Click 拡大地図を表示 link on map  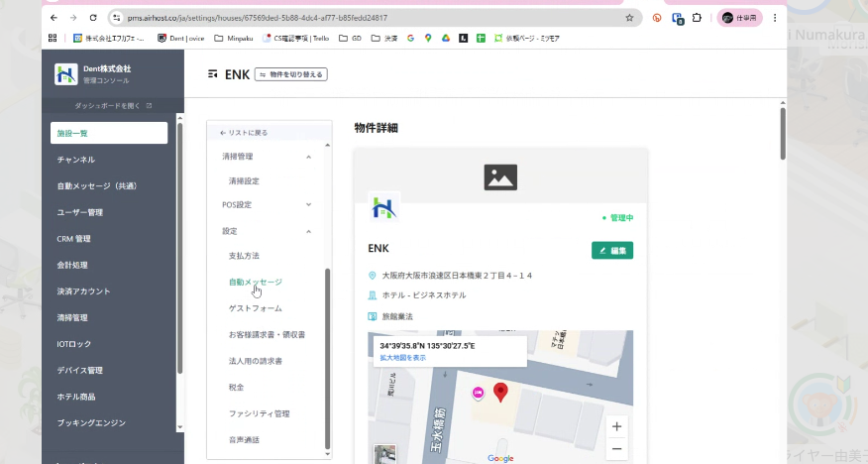pos(402,357)
